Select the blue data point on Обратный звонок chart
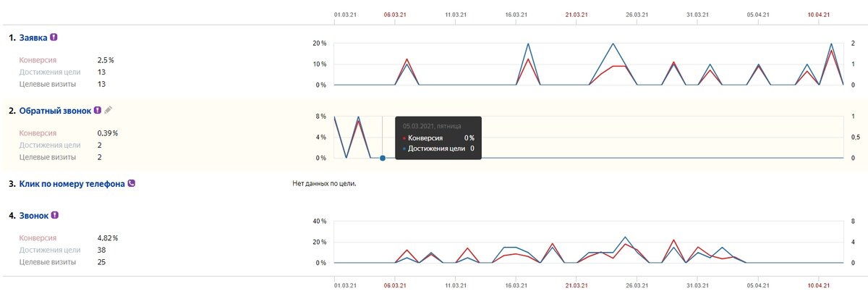 [383, 158]
